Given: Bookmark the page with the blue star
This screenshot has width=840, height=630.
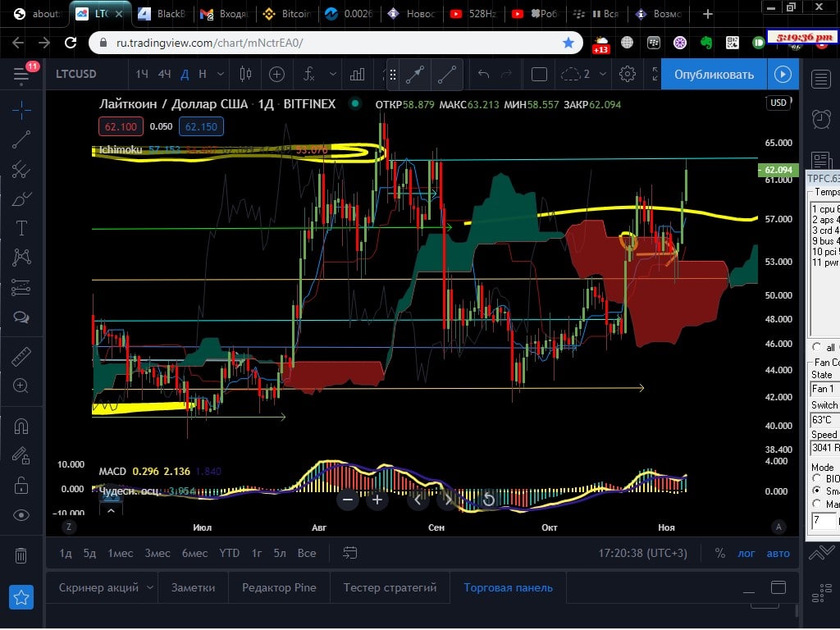Looking at the screenshot, I should [x=568, y=43].
